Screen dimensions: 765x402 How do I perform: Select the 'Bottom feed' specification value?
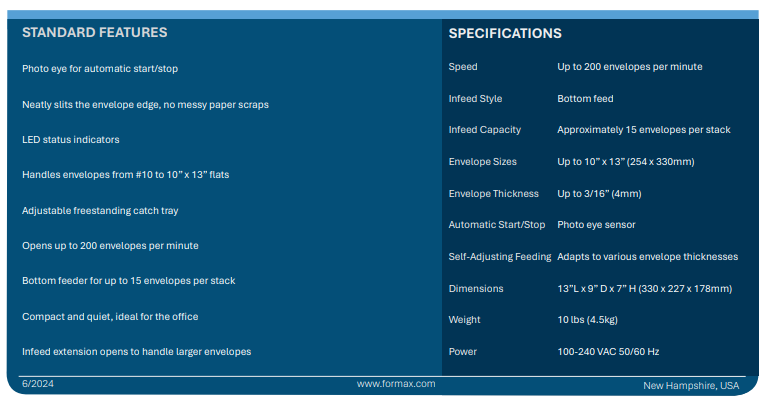pos(585,99)
